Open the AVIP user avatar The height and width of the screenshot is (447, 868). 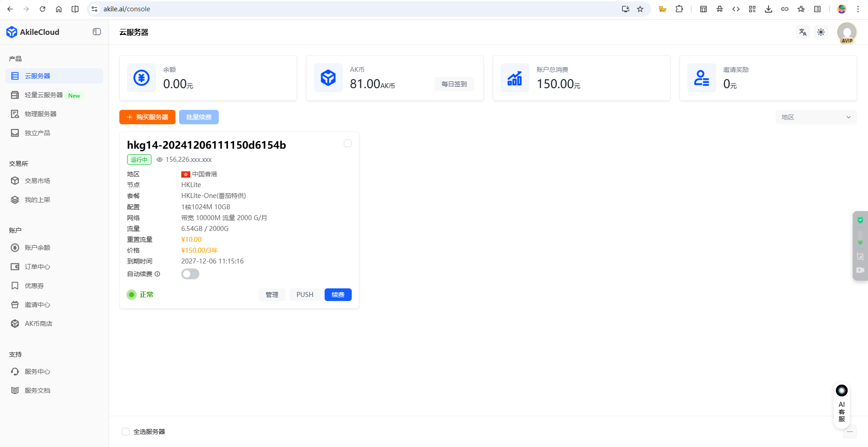(847, 33)
